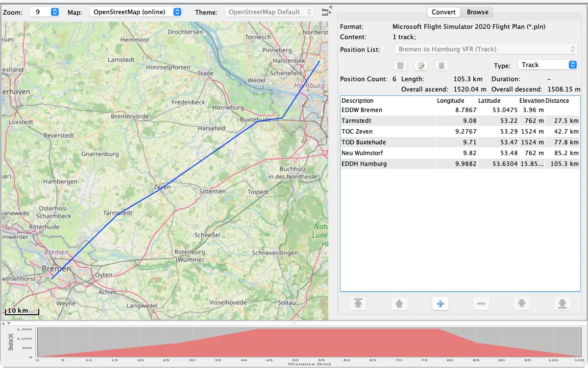Click the move position down arrow button

click(x=522, y=304)
